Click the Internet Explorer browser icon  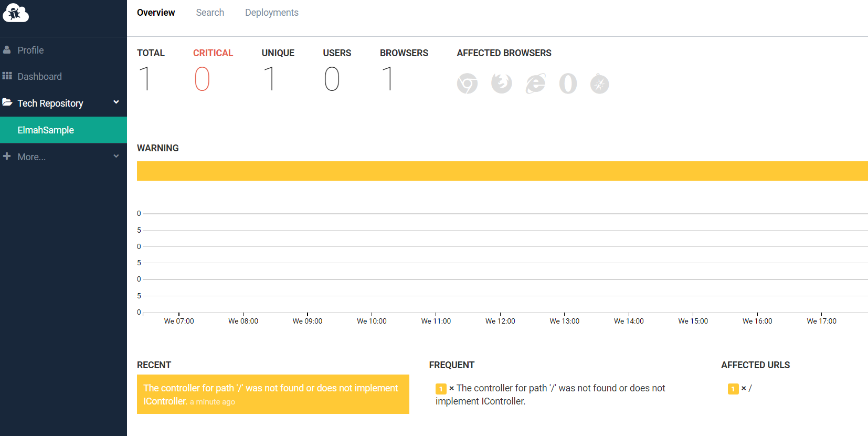[535, 84]
